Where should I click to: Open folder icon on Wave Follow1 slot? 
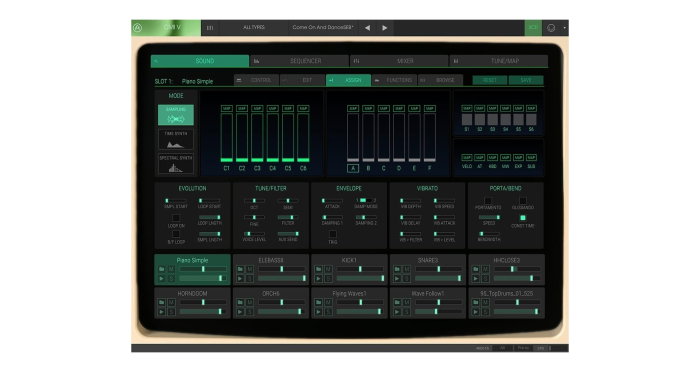[397, 302]
